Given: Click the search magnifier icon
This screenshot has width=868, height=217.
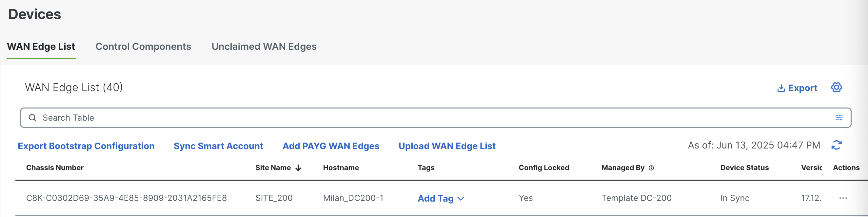Looking at the screenshot, I should 32,118.
